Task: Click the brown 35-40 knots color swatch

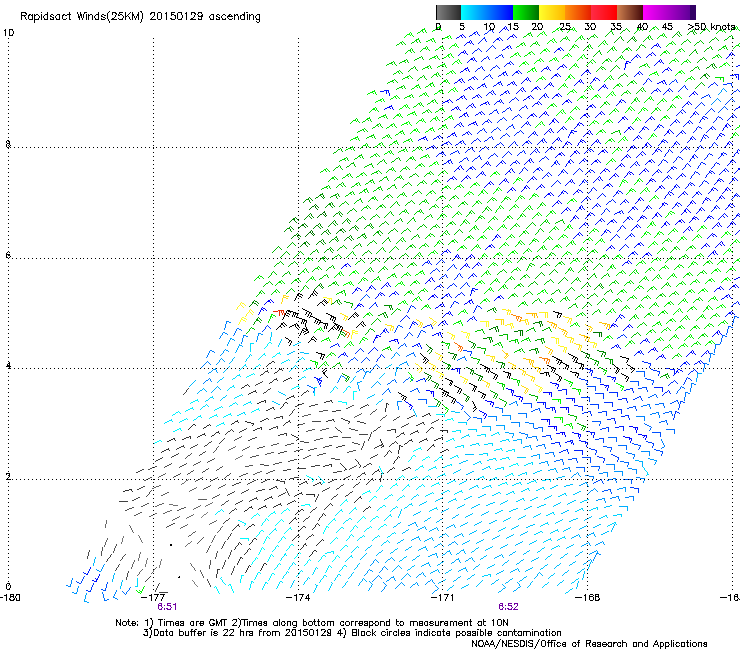Action: click(x=630, y=12)
